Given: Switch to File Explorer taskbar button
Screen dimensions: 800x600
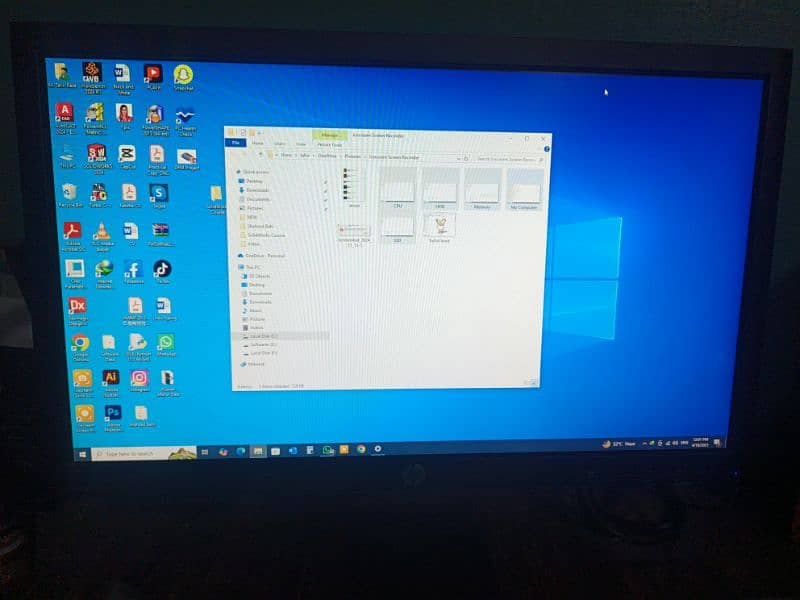Looking at the screenshot, I should (258, 452).
